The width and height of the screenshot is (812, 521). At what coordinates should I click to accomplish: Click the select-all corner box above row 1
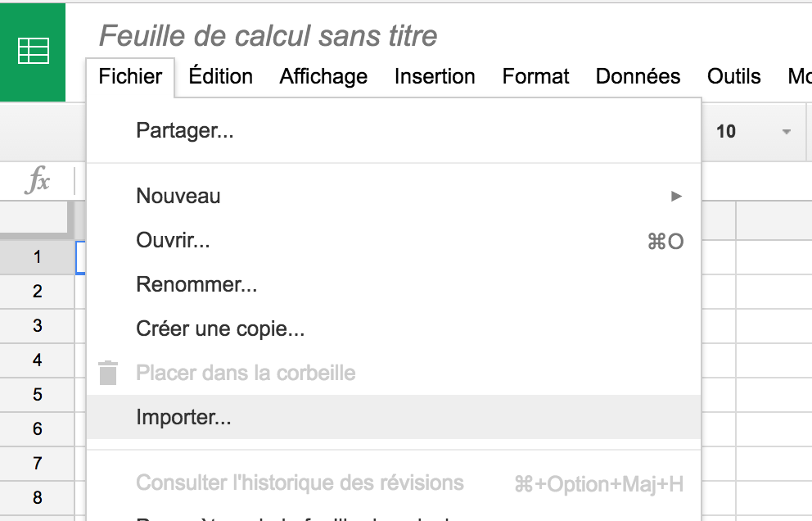coord(34,218)
